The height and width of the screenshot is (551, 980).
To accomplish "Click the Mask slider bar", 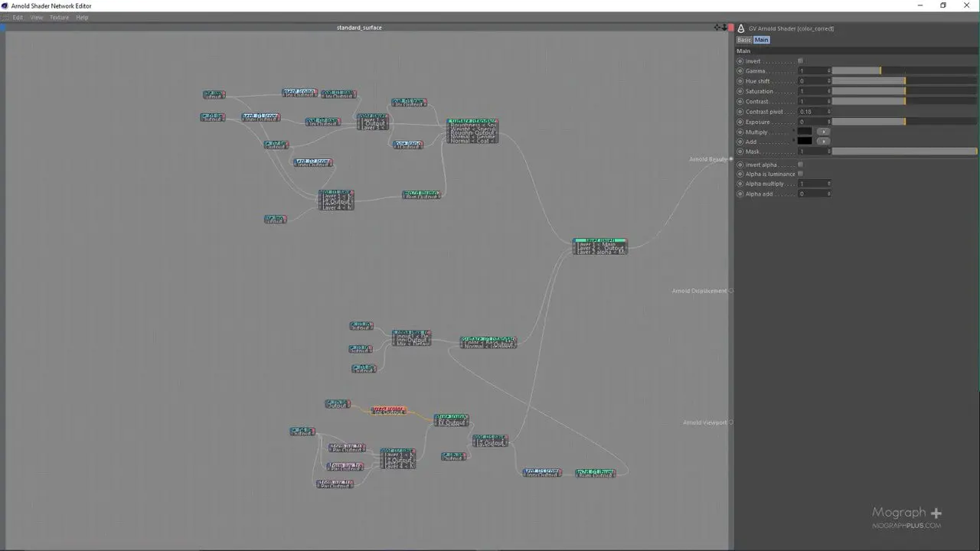I will [x=904, y=152].
